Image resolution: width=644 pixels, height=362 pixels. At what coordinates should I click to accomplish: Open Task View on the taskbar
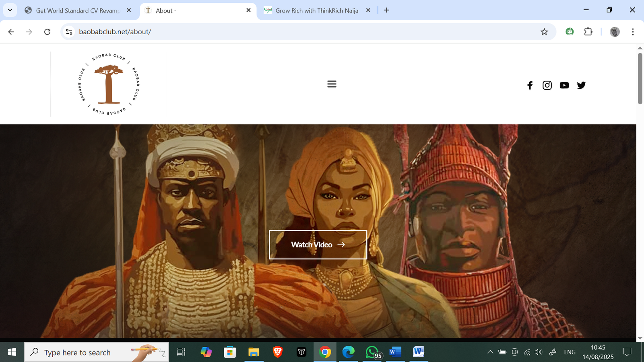click(181, 352)
